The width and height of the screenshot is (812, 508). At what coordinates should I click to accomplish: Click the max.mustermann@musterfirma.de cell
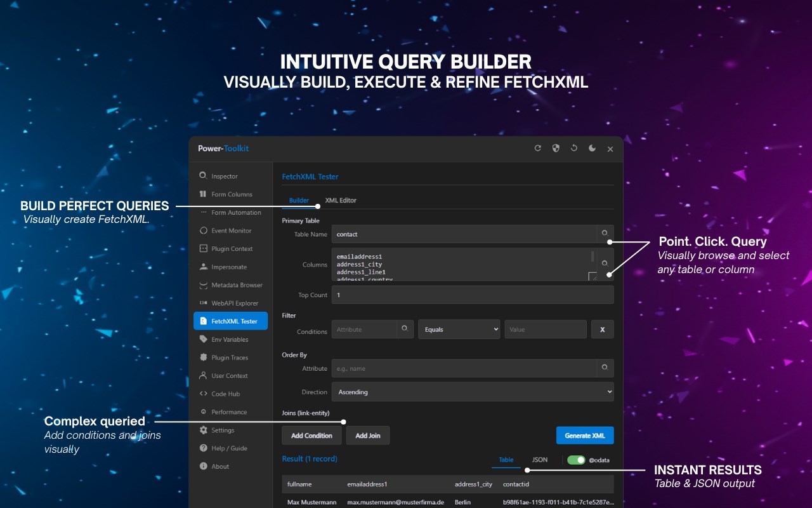[397, 502]
